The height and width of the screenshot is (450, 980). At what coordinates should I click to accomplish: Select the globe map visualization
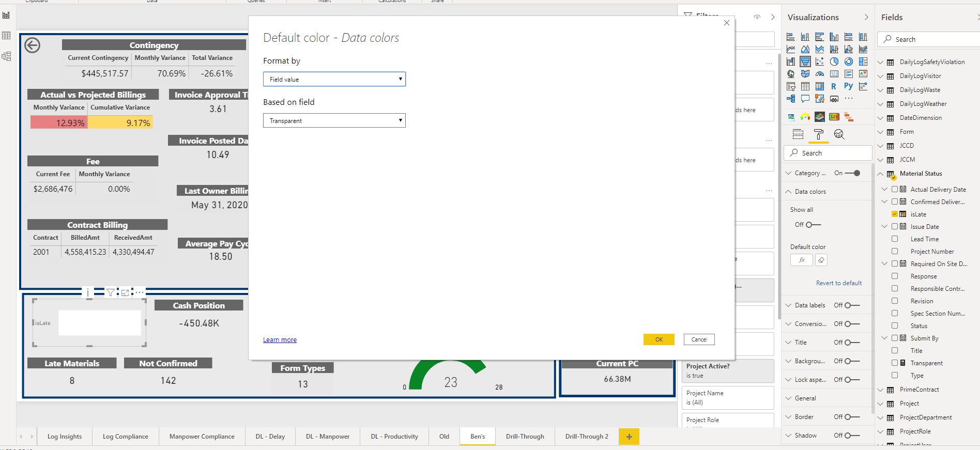(x=791, y=74)
